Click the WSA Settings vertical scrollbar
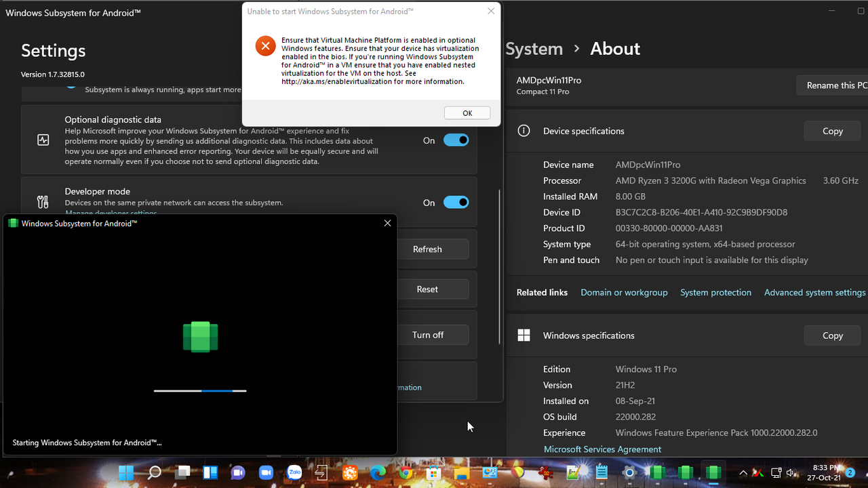 [500, 267]
